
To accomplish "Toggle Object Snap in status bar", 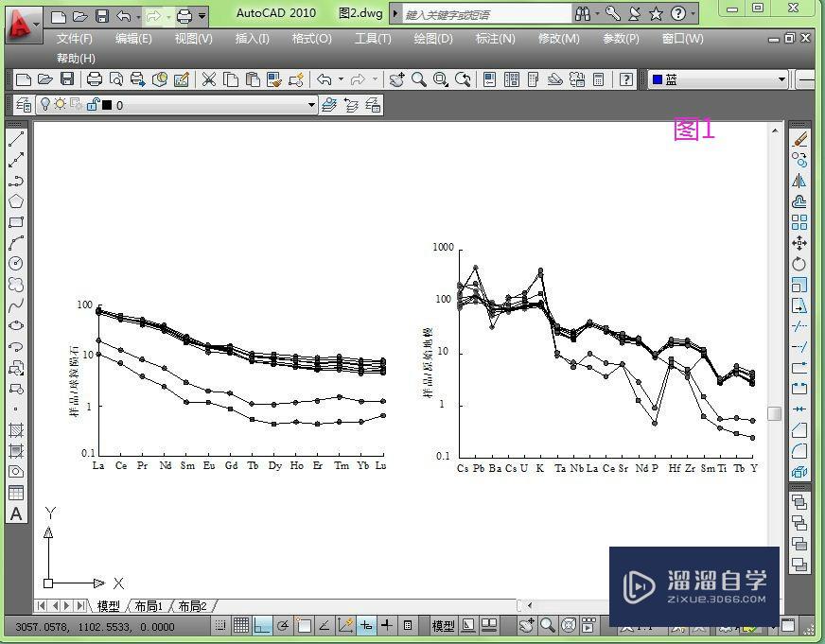I will (x=304, y=626).
